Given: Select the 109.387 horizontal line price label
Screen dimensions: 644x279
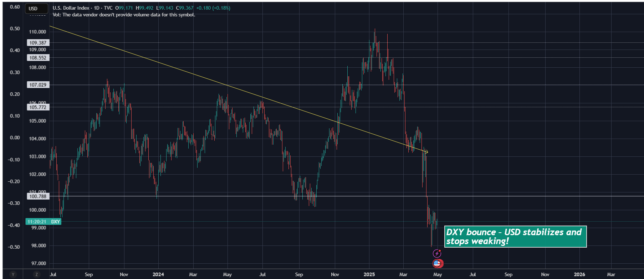Looking at the screenshot, I should click(38, 43).
